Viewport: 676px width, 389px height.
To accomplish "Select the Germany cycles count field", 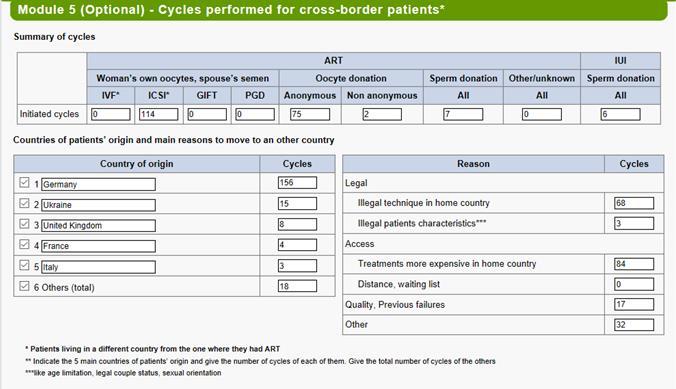I will pyautogui.click(x=297, y=182).
